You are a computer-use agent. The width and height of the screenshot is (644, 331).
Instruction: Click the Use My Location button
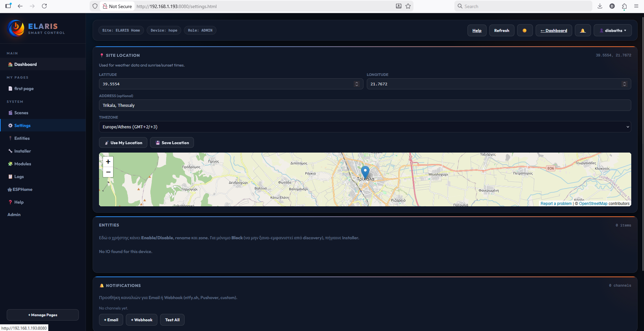pyautogui.click(x=123, y=143)
